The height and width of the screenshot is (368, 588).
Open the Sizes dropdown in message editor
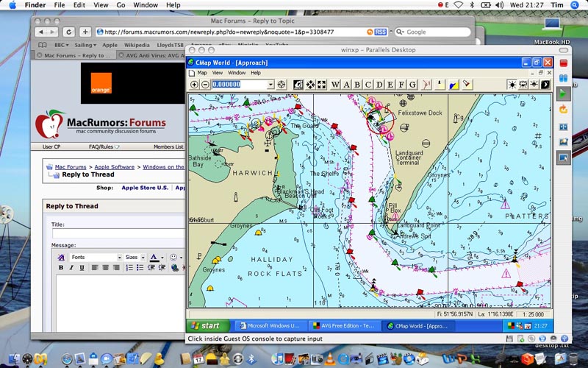click(135, 257)
